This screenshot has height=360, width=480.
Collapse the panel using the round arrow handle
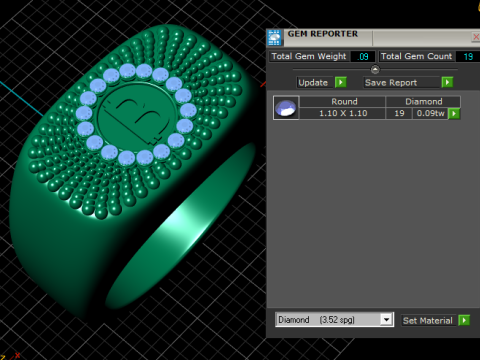click(375, 69)
